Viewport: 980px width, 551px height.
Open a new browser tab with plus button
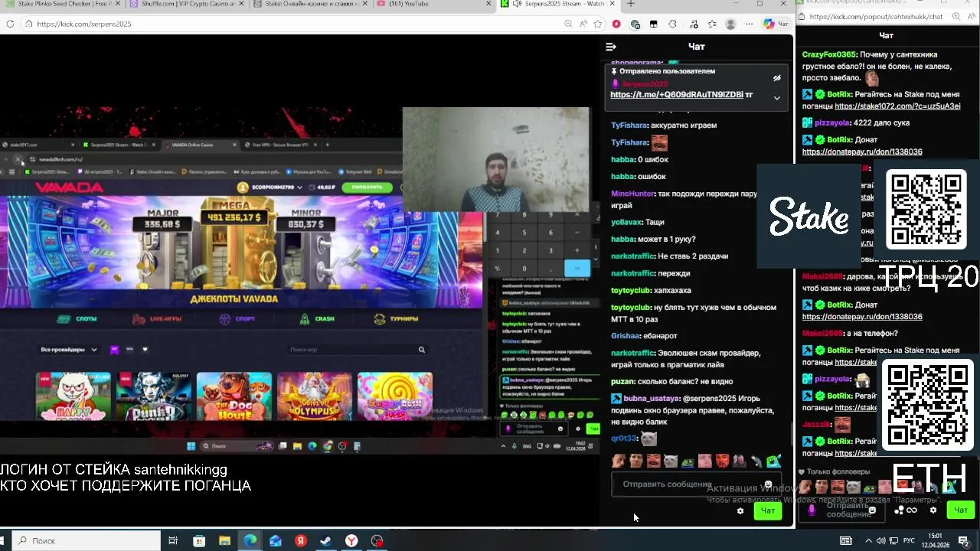tap(631, 4)
